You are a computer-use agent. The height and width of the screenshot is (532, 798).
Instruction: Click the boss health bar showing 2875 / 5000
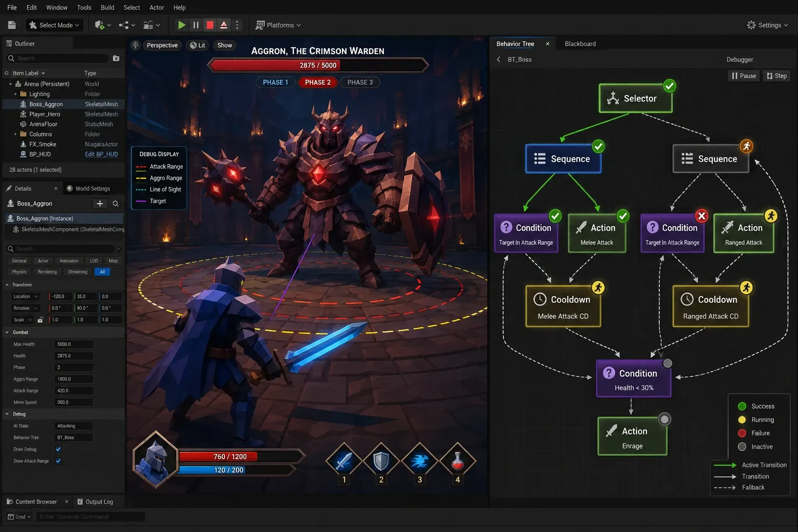click(318, 65)
